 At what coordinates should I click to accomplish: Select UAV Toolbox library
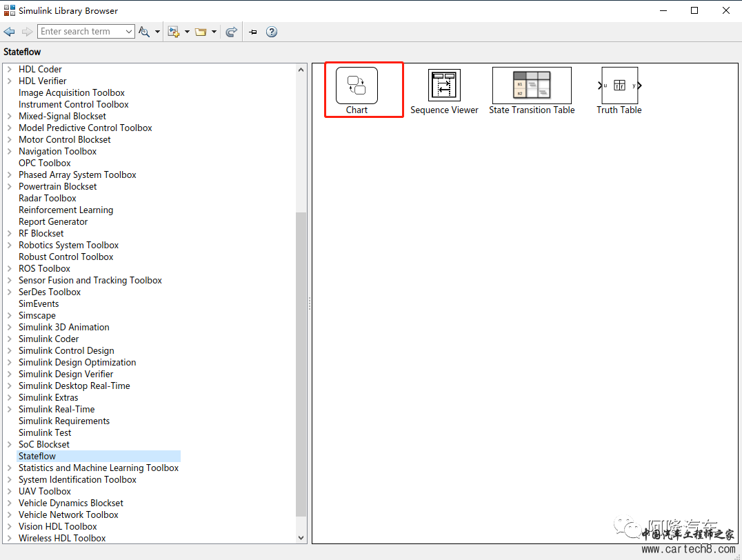coord(45,491)
